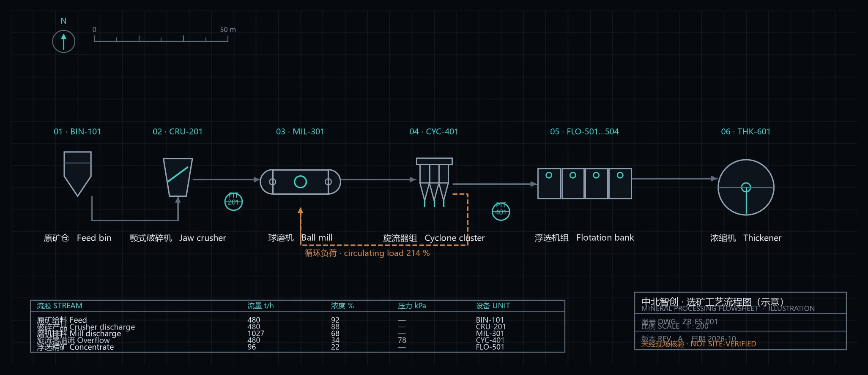Click the Jaw crusher caption

178,238
